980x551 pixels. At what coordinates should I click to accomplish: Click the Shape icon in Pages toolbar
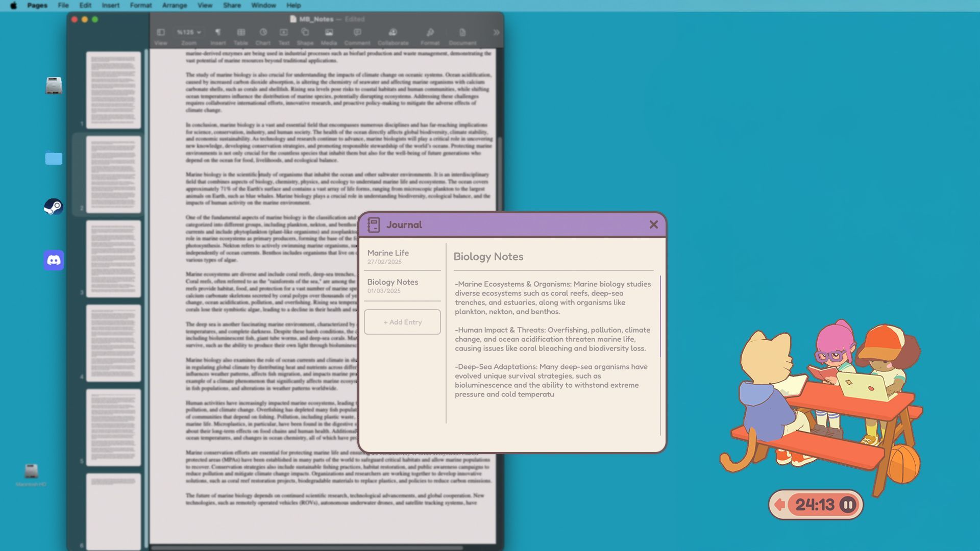(305, 32)
